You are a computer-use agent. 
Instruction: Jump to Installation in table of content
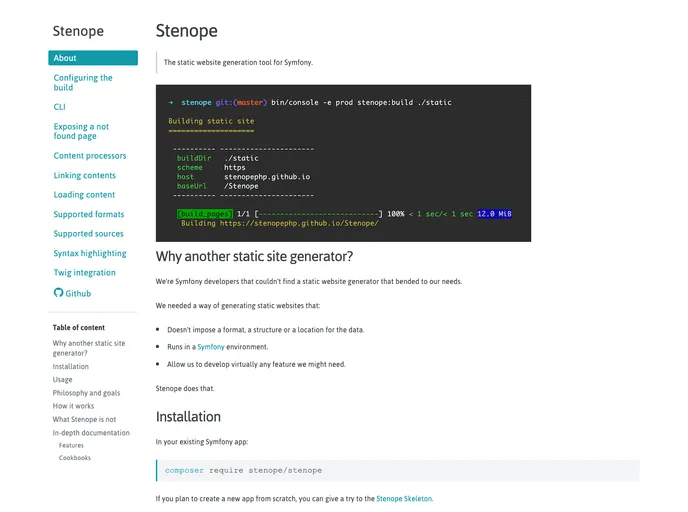[x=71, y=366]
